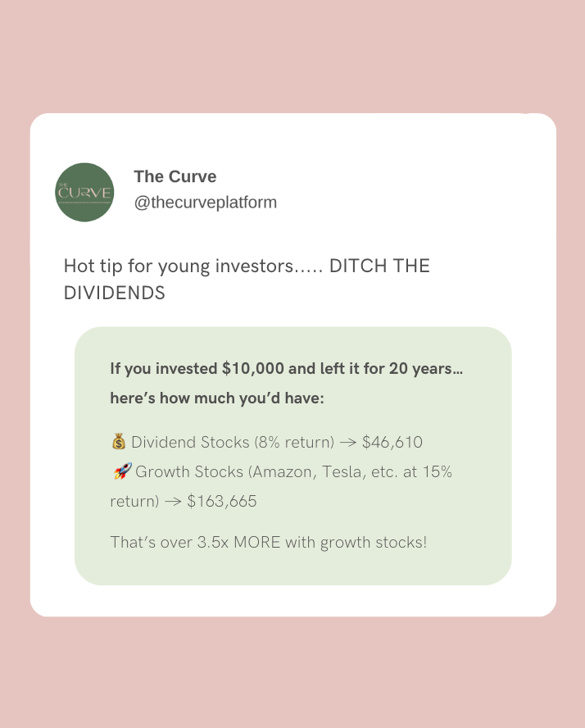The width and height of the screenshot is (585, 728).
Task: Click the money bag emoji
Action: (118, 443)
